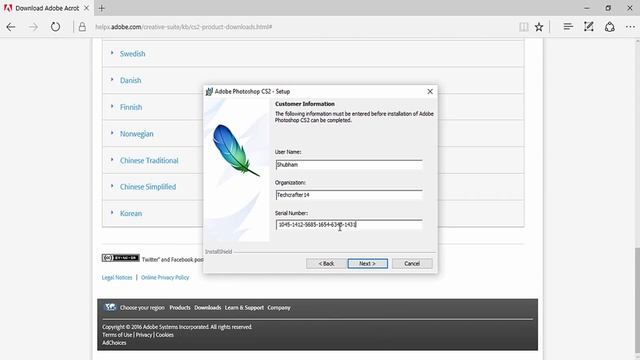Click the setup dialog title icon

(x=209, y=91)
